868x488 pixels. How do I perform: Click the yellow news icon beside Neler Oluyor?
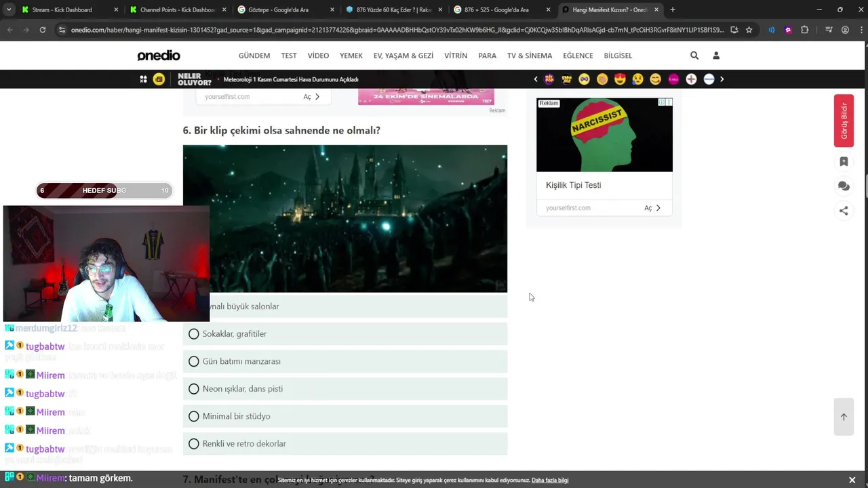[159, 79]
